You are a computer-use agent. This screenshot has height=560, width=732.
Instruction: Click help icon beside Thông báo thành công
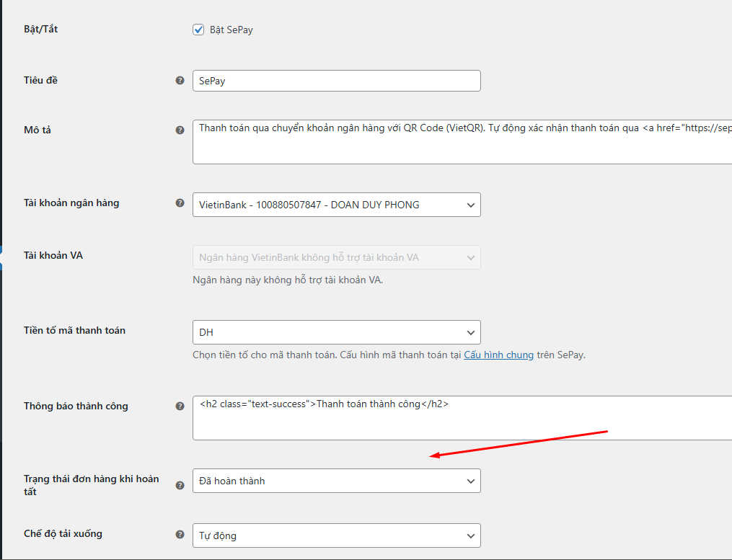180,406
